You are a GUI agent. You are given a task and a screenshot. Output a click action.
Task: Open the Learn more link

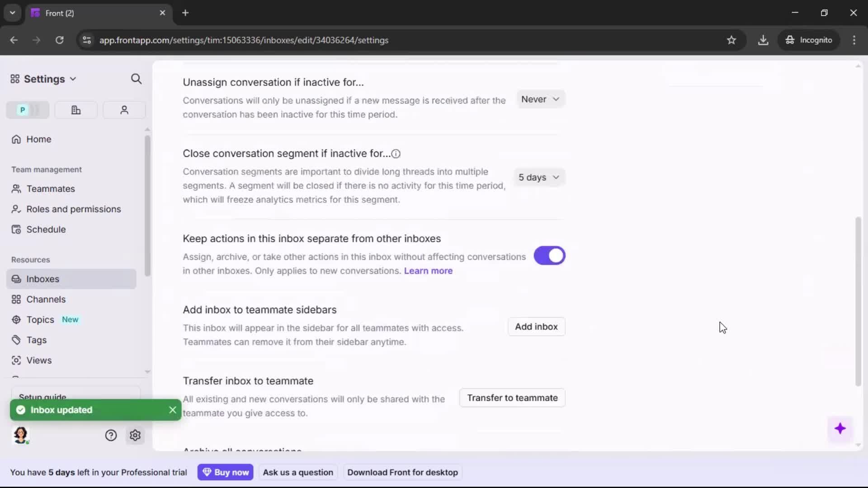click(x=428, y=271)
